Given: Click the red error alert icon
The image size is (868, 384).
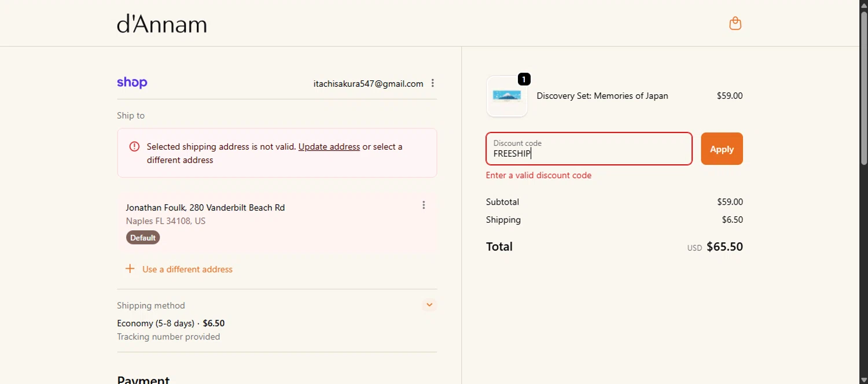Looking at the screenshot, I should pos(134,147).
